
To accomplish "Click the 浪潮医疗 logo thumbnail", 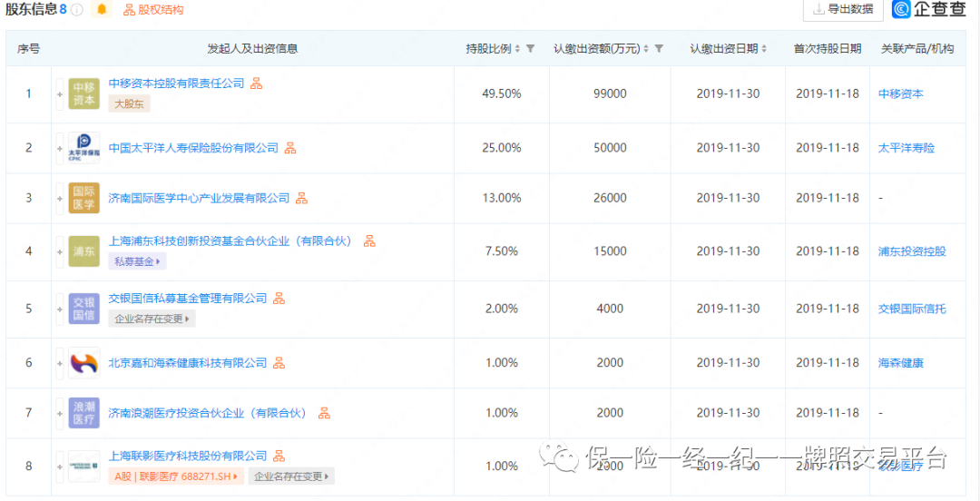I will (83, 413).
